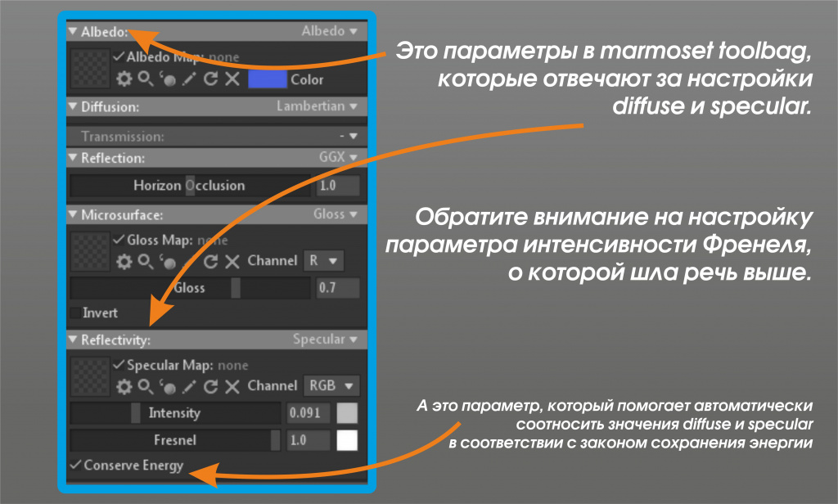Reload the Specular Map texture
The height and width of the screenshot is (504, 838).
coord(210,386)
